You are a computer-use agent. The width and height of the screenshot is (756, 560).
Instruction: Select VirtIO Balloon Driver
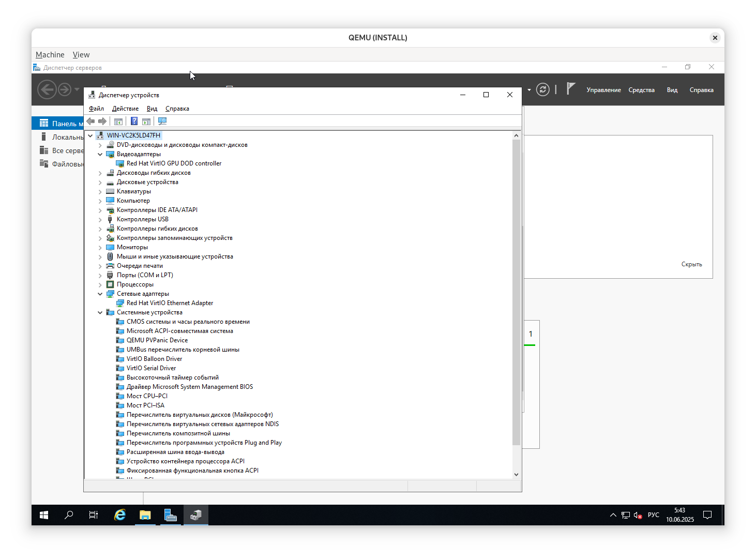(154, 359)
